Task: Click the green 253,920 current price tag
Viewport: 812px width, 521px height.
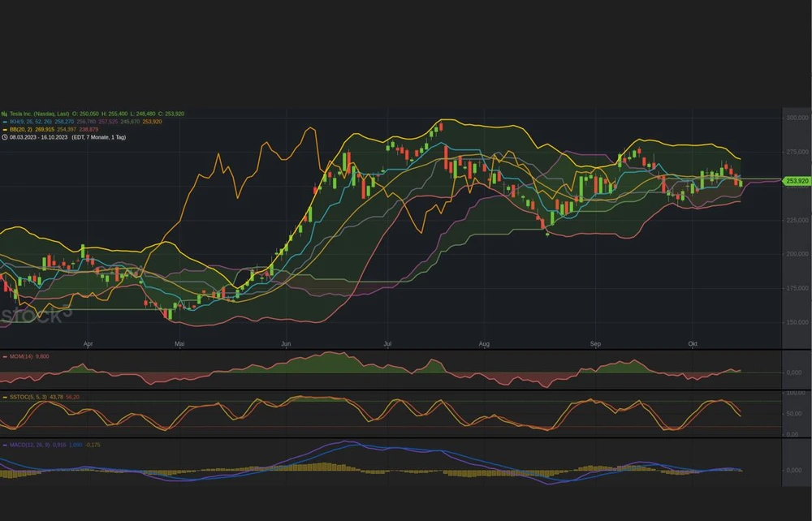Action: tap(795, 181)
